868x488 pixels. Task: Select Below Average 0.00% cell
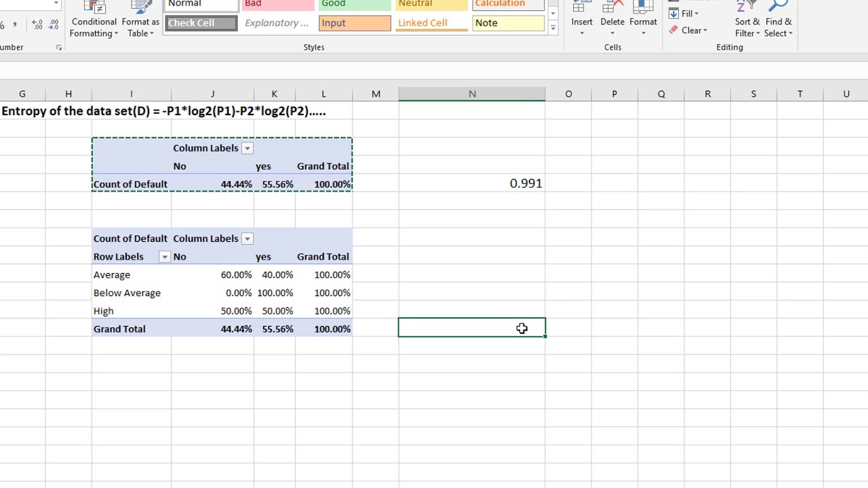(213, 293)
